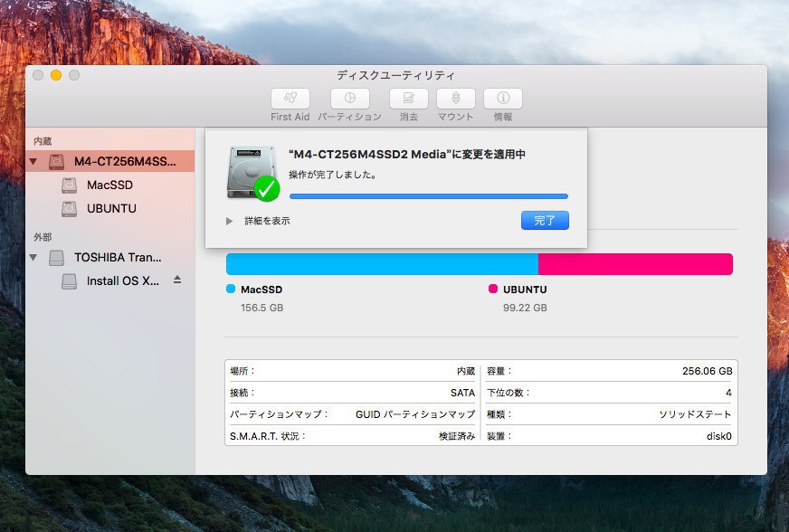Click the 外部 sidebar section header
The width and height of the screenshot is (789, 532).
tap(43, 237)
